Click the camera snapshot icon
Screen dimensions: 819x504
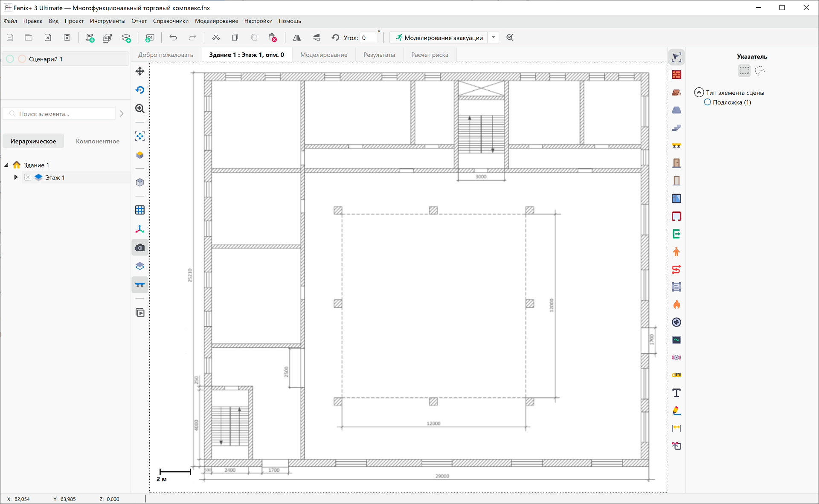[140, 248]
